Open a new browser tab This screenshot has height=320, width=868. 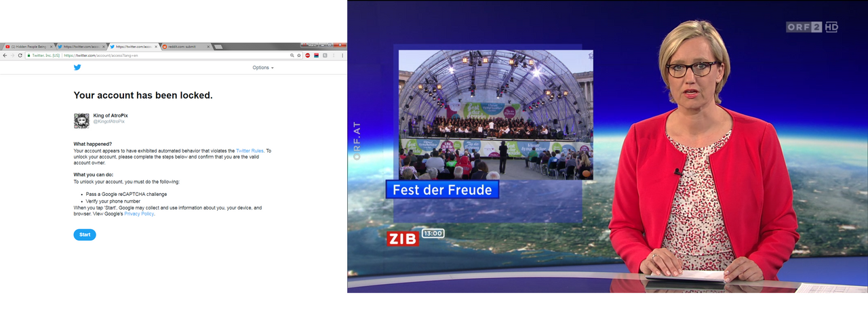point(218,47)
